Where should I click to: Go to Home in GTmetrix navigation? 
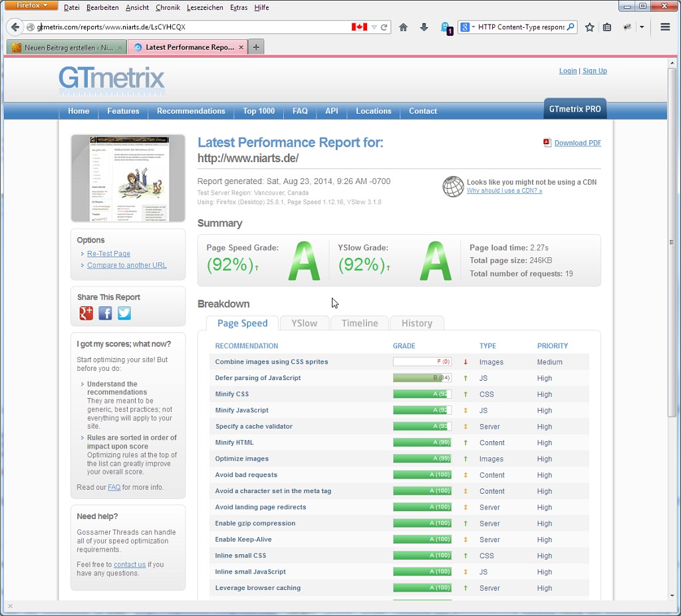[78, 111]
